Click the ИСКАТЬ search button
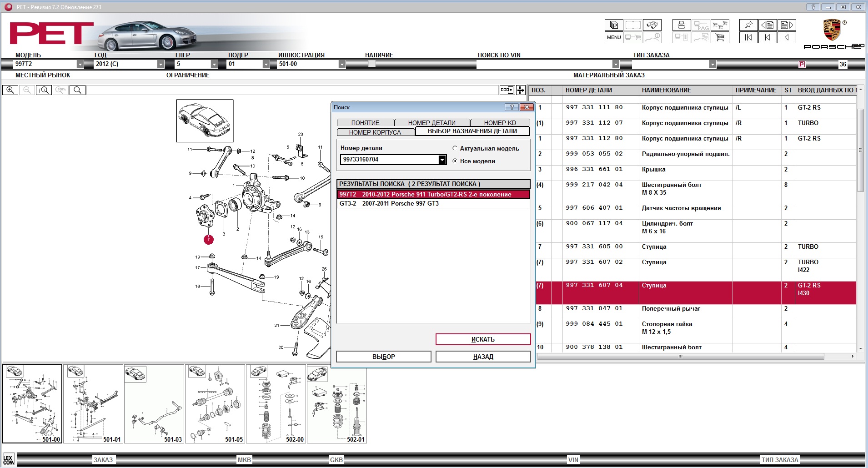The width and height of the screenshot is (868, 468). point(483,339)
